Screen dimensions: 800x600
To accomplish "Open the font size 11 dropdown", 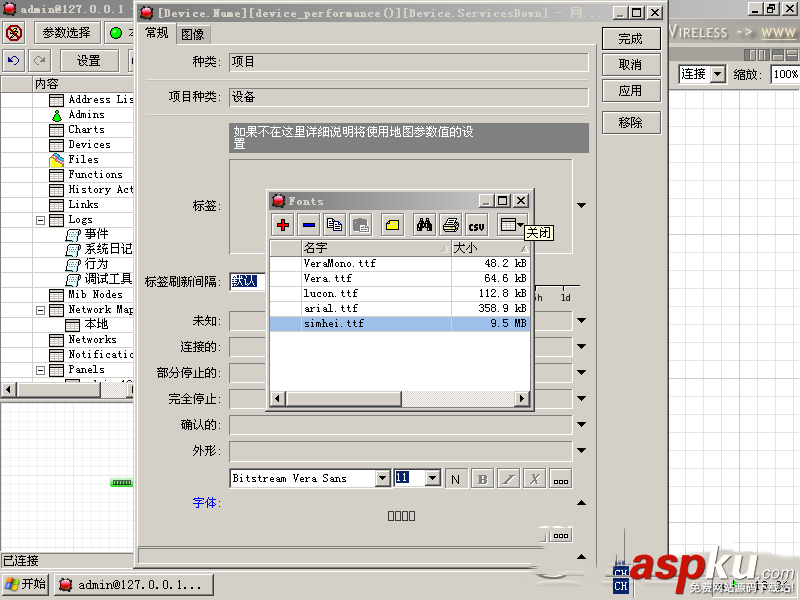I will coord(433,479).
